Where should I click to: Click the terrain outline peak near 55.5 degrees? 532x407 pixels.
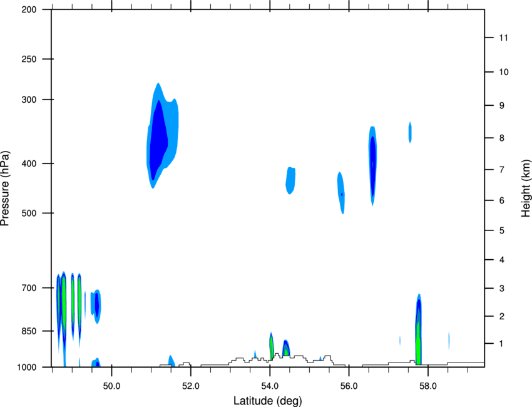[327, 358]
